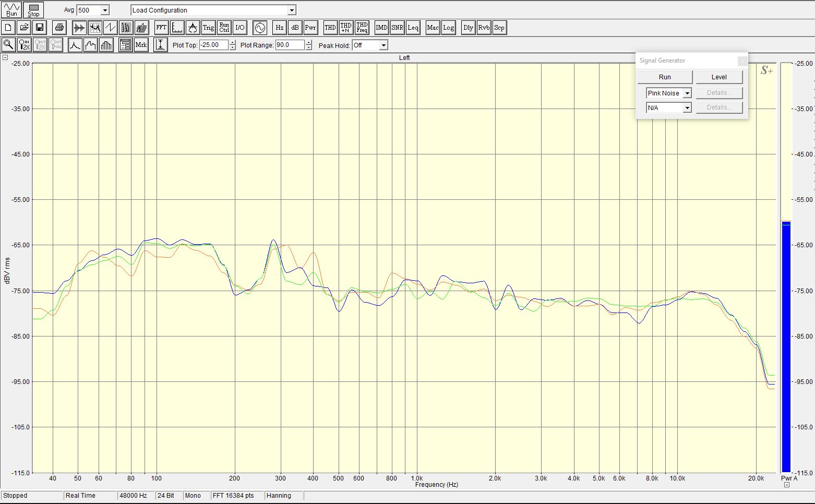Switch to narrowband line plot icon

click(75, 45)
